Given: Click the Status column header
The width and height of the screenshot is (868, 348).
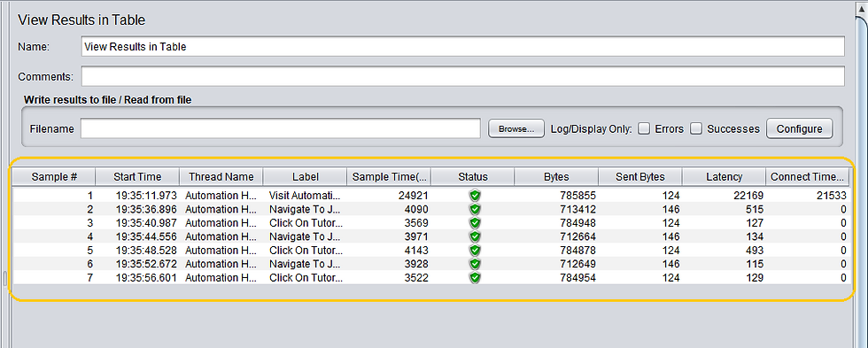Looking at the screenshot, I should click(473, 177).
